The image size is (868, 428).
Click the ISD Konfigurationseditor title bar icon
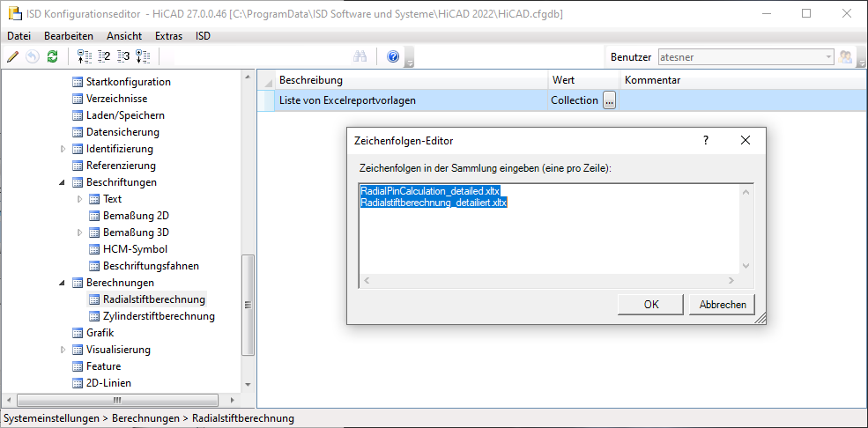(x=16, y=13)
